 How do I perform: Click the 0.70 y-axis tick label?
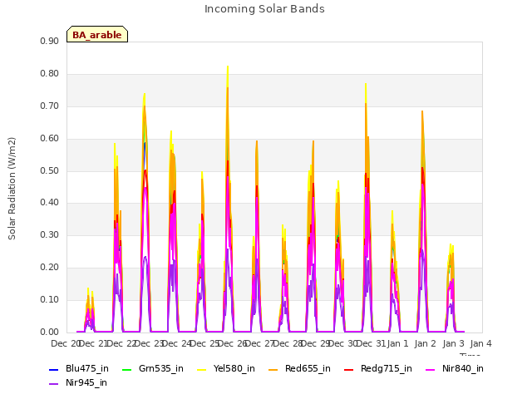[x=49, y=106]
